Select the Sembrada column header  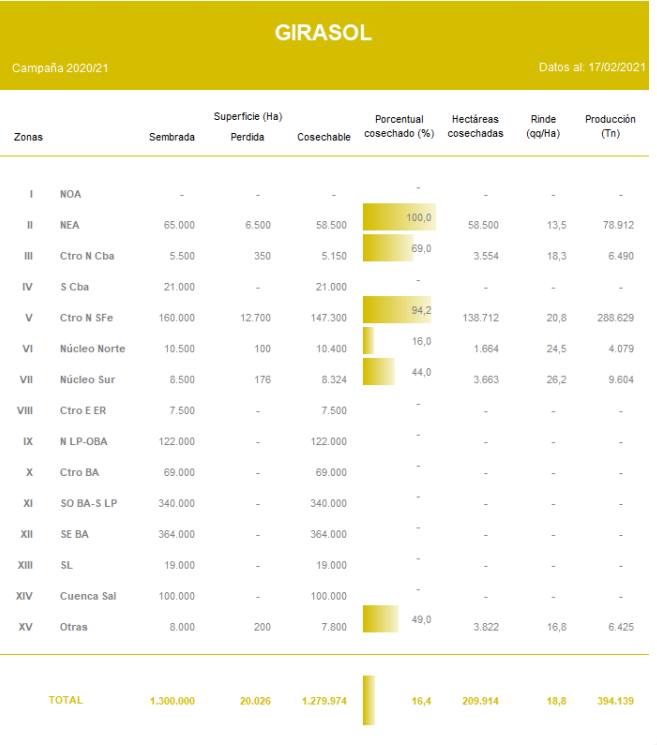[x=171, y=137]
